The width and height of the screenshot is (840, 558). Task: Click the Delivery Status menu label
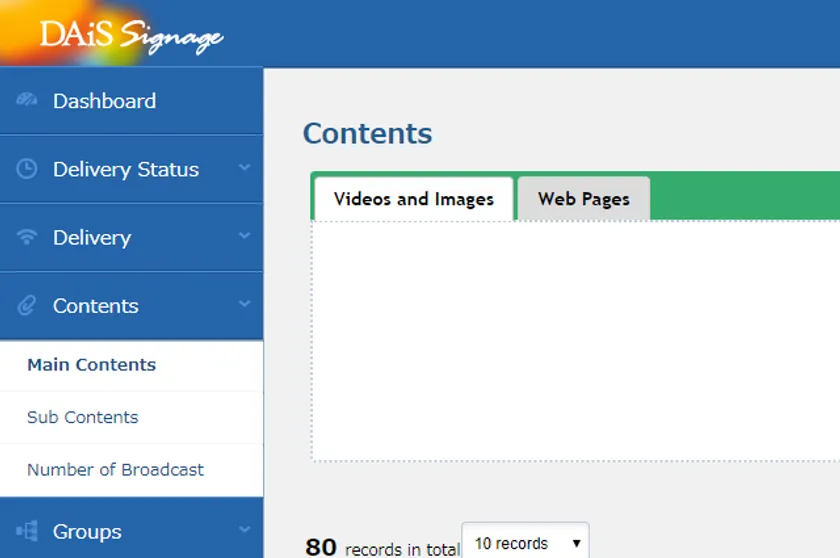click(x=126, y=169)
